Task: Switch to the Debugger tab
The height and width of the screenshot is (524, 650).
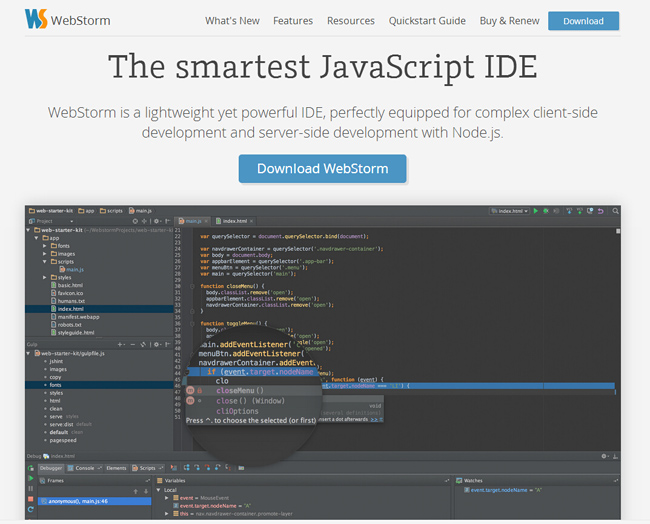Action: click(x=51, y=468)
